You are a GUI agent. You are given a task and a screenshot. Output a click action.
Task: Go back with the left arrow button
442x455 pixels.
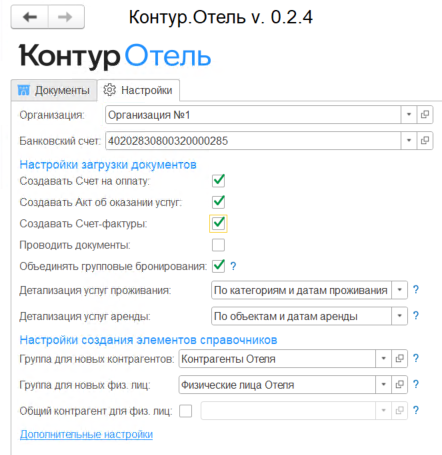tap(30, 17)
